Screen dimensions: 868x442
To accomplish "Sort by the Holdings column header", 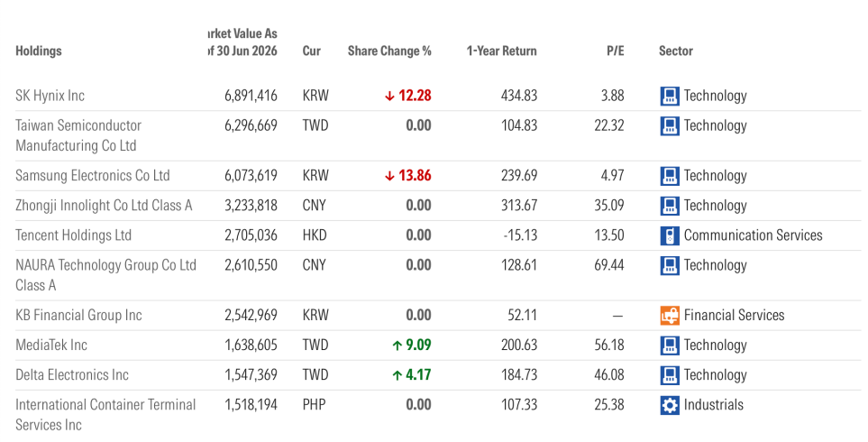I will click(x=39, y=51).
